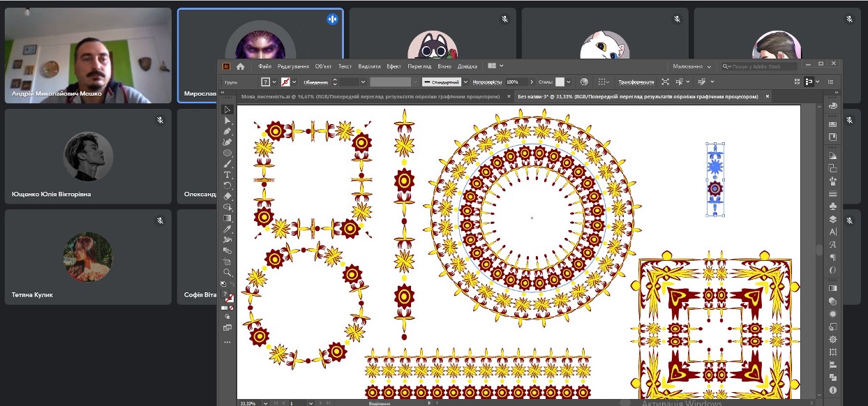Viewport: 868px width, 406px height.
Task: Toggle microphone mute on Тетяна Кулик's tile
Action: click(x=160, y=220)
